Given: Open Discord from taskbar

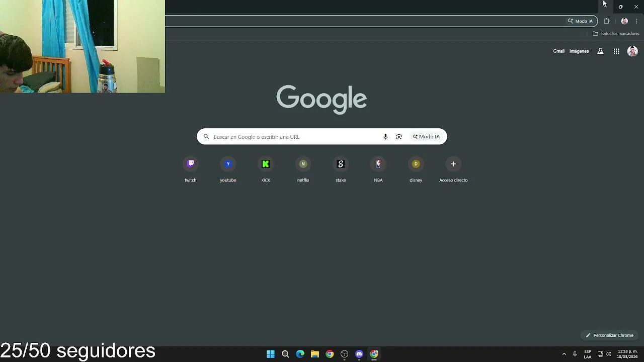Looking at the screenshot, I should [x=359, y=354].
